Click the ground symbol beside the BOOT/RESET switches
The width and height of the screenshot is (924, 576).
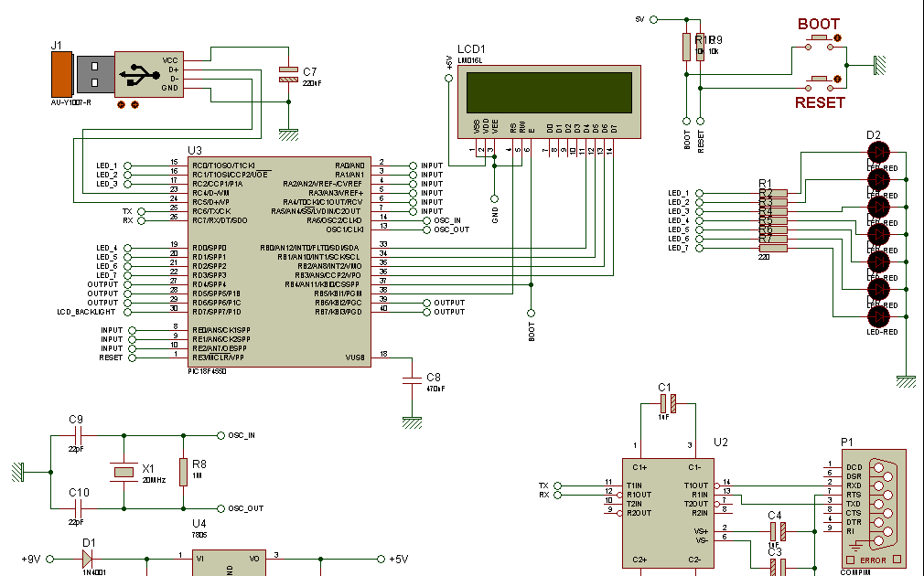click(880, 65)
